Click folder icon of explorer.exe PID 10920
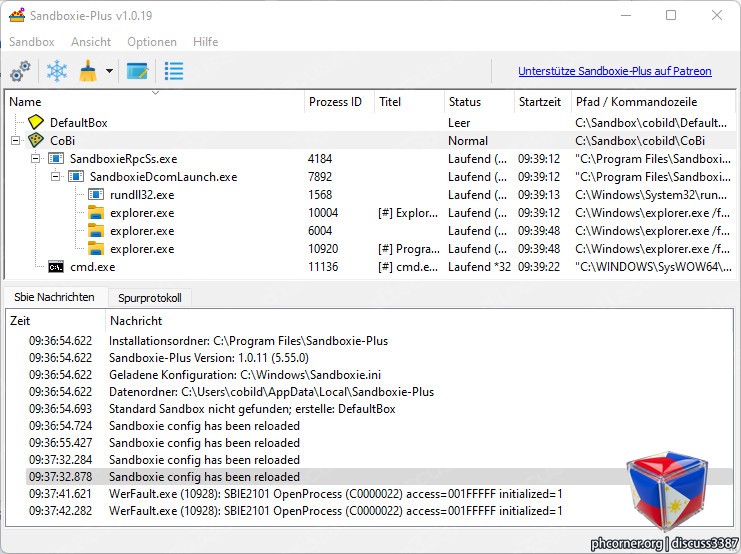This screenshot has width=741, height=554. click(96, 248)
